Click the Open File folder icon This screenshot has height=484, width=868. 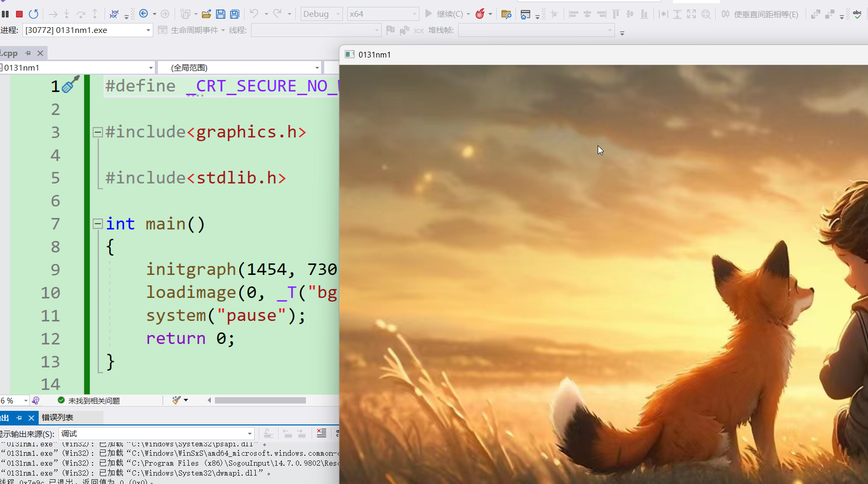(x=207, y=14)
